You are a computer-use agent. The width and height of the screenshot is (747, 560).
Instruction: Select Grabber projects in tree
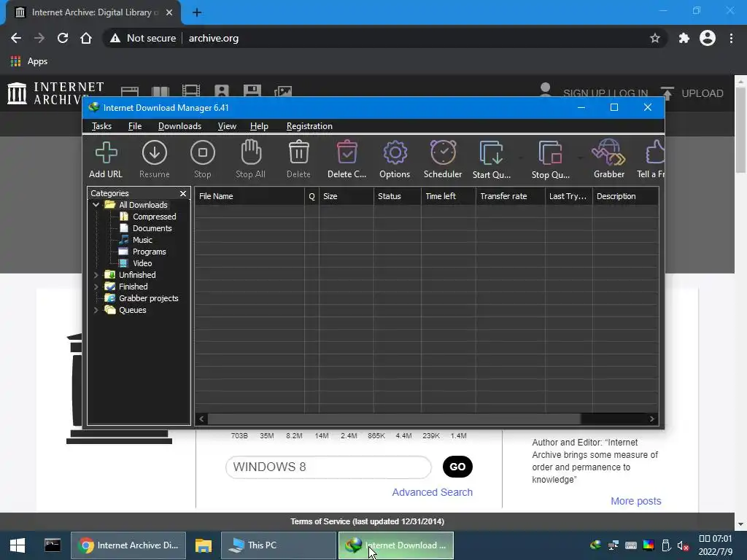[149, 298]
